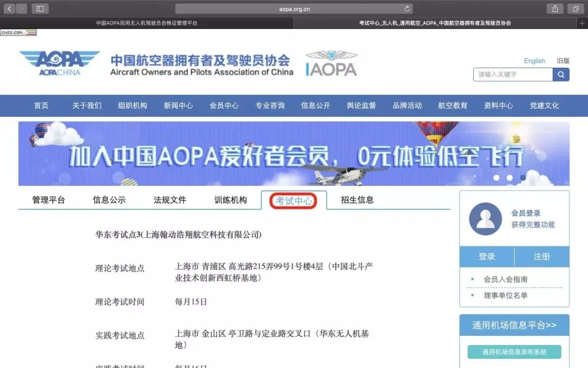This screenshot has height=368, width=588.
Task: Switch to the English language link
Action: click(535, 61)
